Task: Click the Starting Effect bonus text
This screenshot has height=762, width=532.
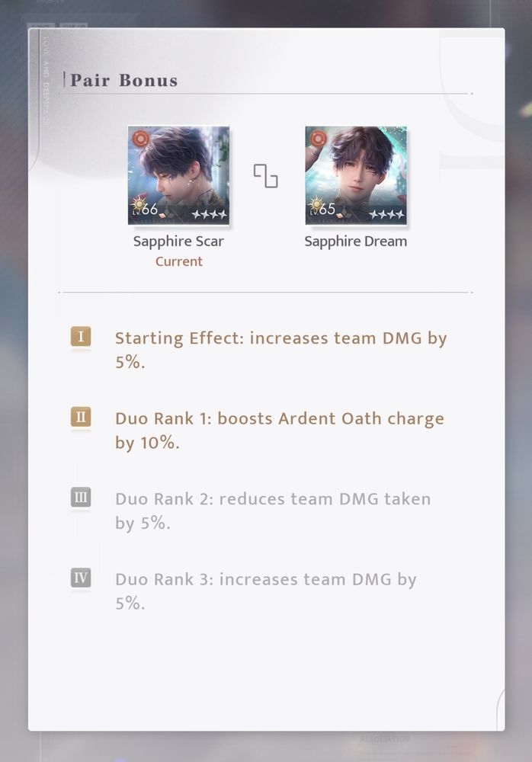Action: (x=280, y=350)
